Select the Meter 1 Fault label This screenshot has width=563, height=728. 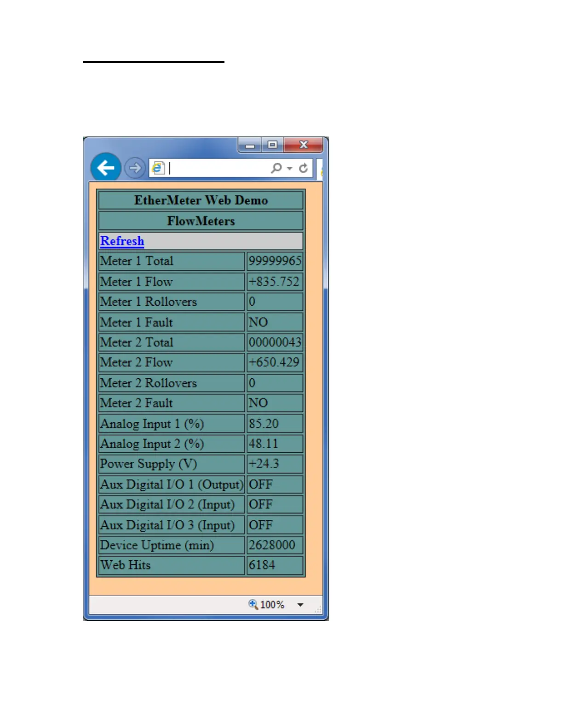coord(136,322)
